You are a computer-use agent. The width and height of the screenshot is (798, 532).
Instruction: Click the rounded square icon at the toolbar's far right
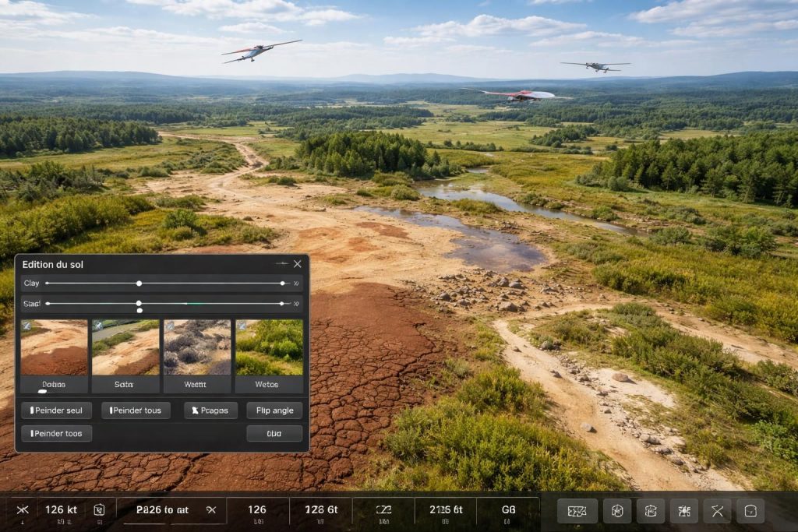pos(750,511)
